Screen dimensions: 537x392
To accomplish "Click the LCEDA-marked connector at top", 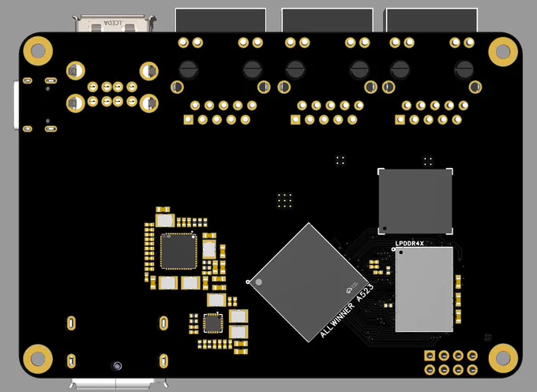I will (x=114, y=23).
